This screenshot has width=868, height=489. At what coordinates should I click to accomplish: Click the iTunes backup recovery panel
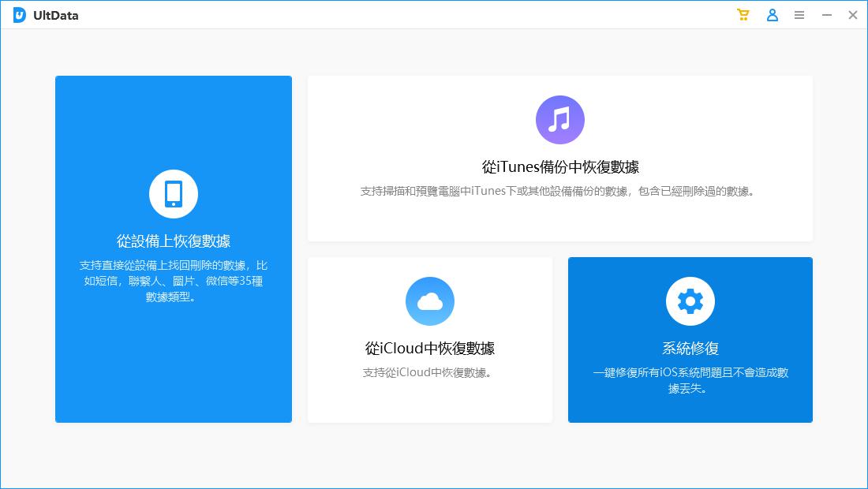560,158
